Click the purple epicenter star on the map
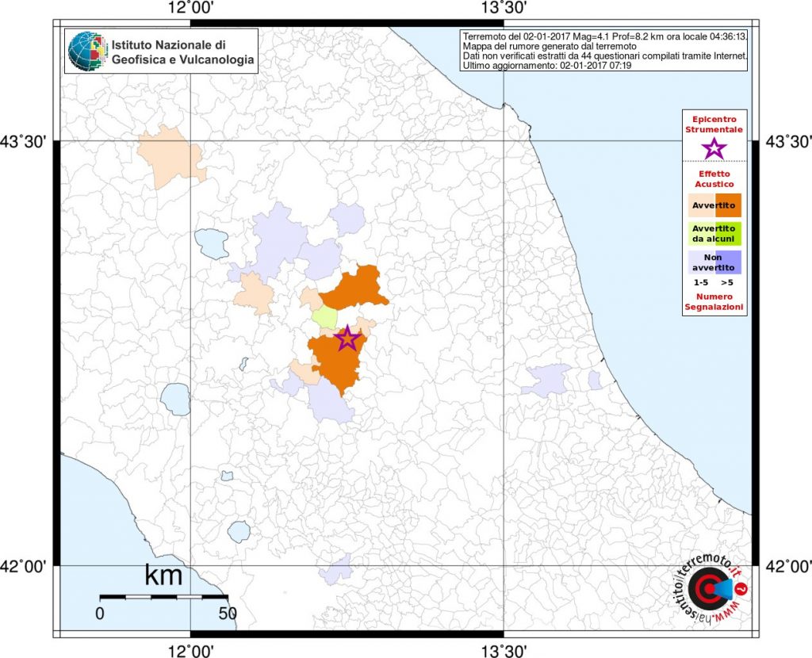812x658 pixels. (x=347, y=339)
